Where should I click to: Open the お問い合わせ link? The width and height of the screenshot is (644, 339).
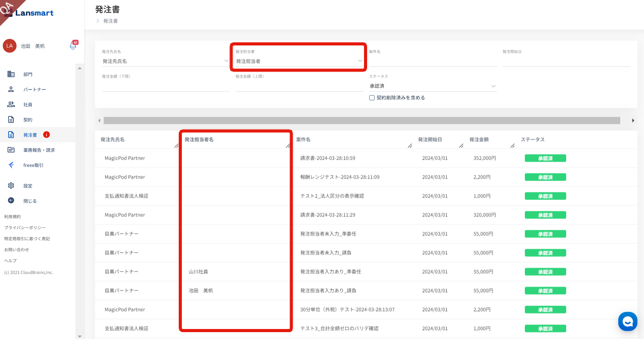[17, 250]
